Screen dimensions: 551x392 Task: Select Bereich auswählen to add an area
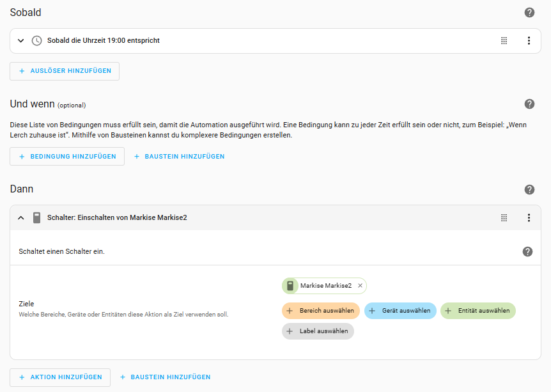coord(321,311)
